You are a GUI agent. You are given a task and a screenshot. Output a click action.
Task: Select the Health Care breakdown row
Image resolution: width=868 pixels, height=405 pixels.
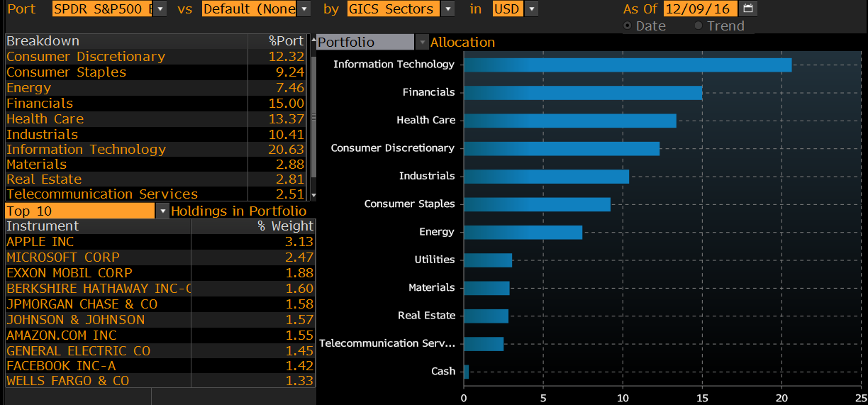[155, 119]
